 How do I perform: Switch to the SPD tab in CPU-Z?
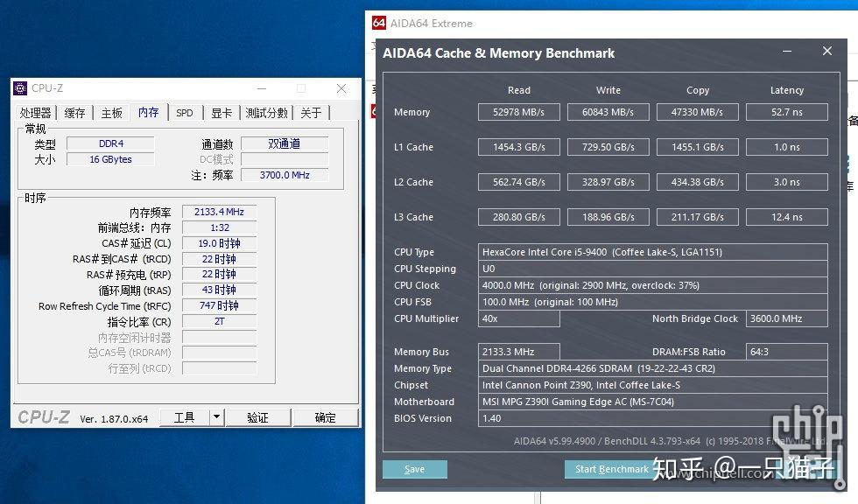(185, 113)
